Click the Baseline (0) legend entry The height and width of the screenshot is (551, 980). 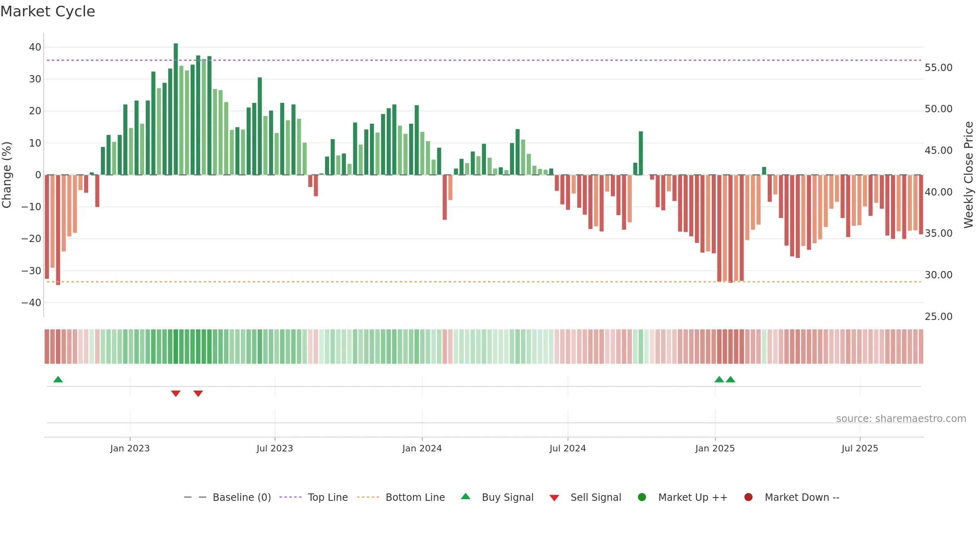pyautogui.click(x=227, y=497)
